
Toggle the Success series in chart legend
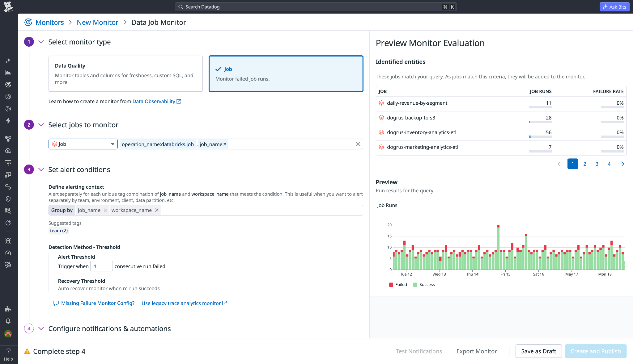pos(424,285)
